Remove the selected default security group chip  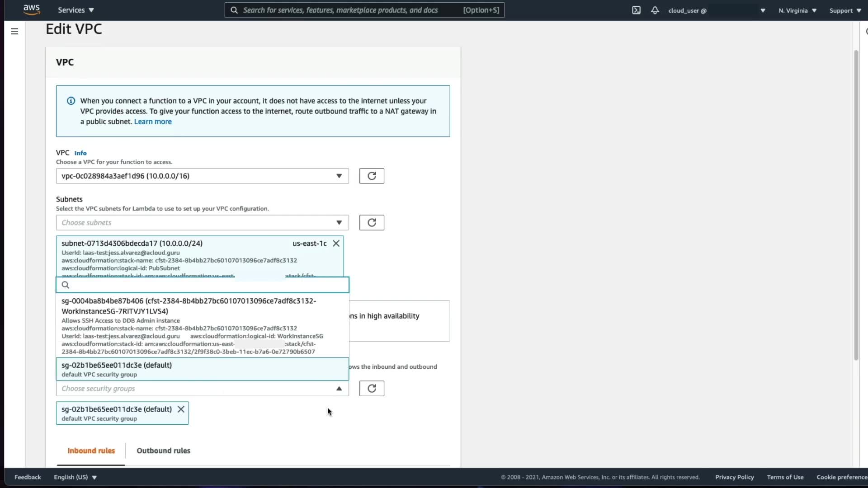(x=181, y=409)
